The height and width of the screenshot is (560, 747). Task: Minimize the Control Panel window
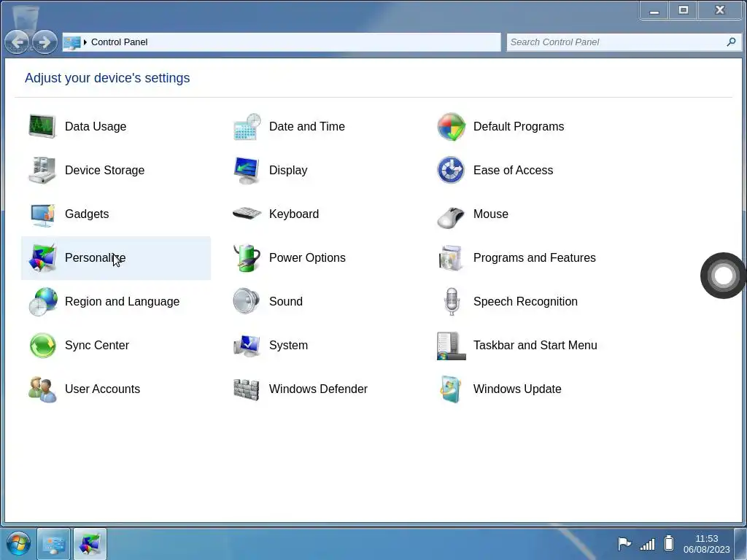(654, 10)
